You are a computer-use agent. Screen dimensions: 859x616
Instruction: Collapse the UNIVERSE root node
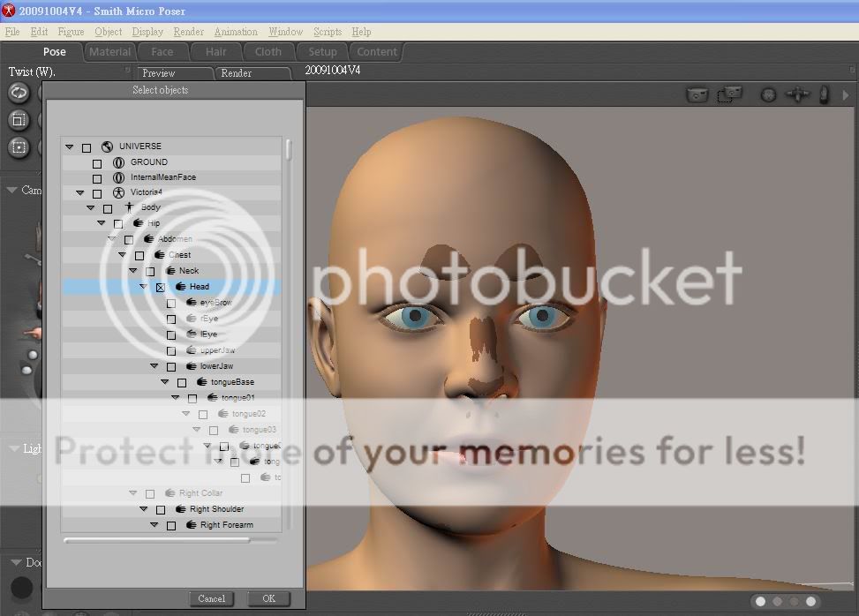coord(69,147)
